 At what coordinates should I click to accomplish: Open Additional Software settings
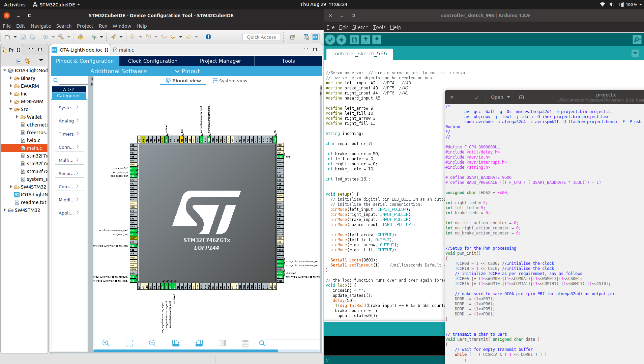(x=118, y=71)
